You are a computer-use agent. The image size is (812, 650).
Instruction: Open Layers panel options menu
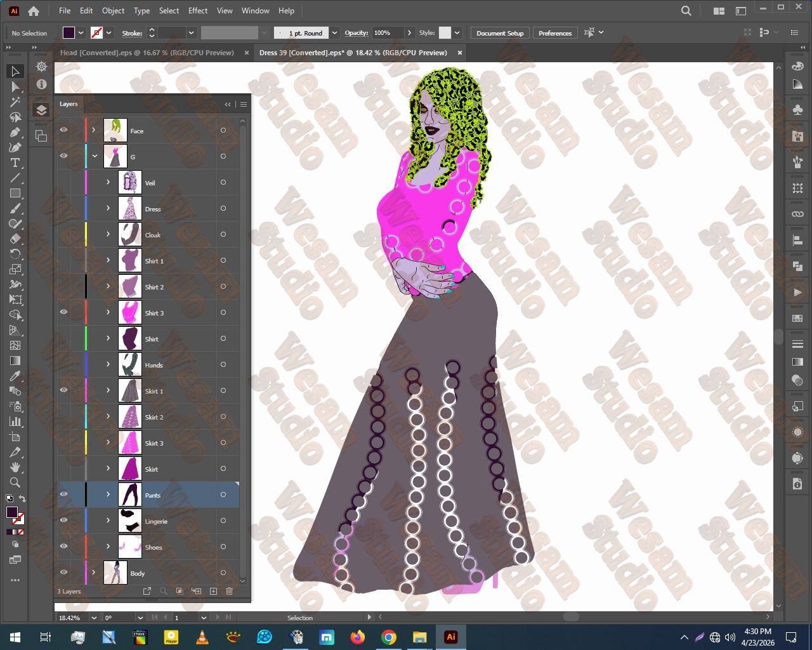[x=243, y=104]
